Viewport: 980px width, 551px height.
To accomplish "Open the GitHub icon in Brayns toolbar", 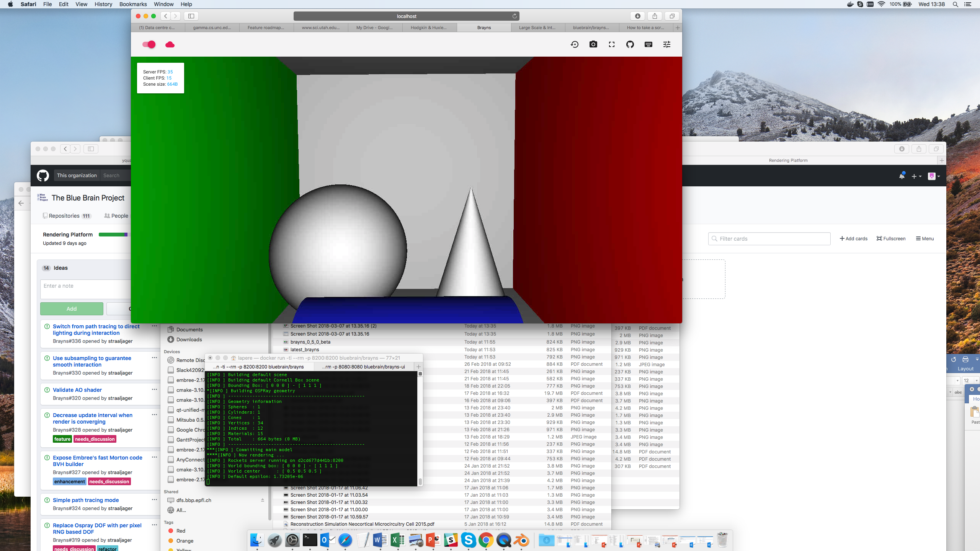I will [x=630, y=44].
